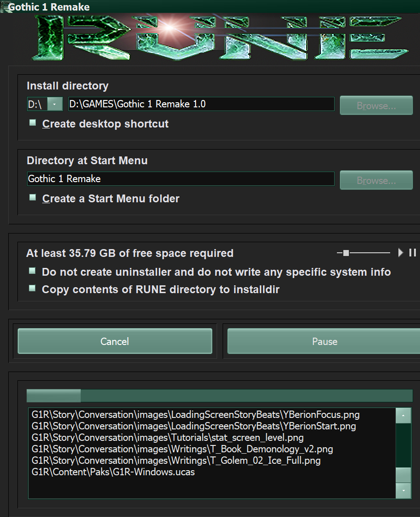
Task: Click the installation progress bar
Action: pos(219,395)
